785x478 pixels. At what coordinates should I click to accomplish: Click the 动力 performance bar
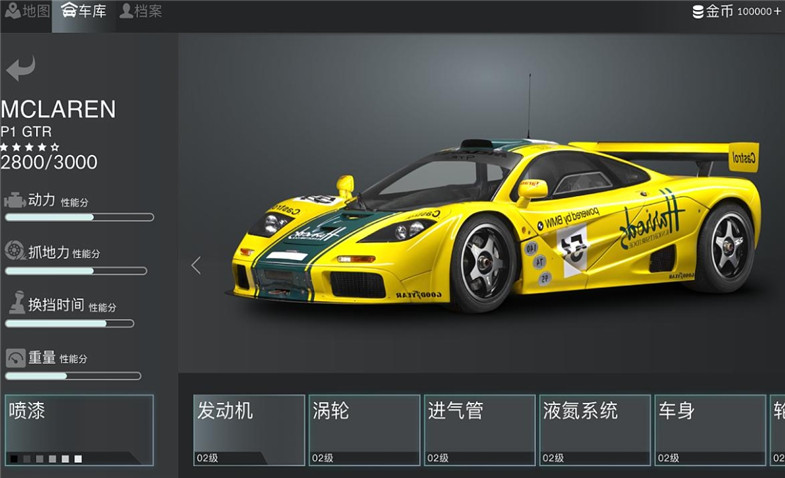(x=79, y=217)
